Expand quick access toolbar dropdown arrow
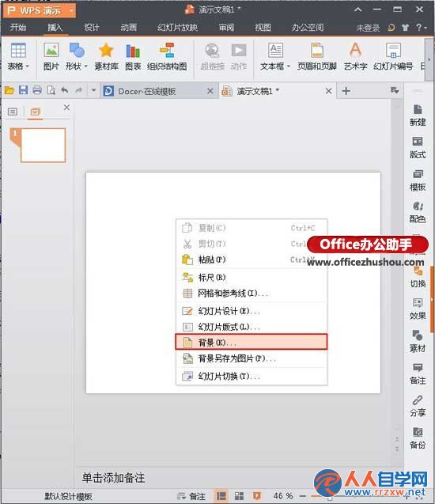435x504 pixels. (93, 91)
